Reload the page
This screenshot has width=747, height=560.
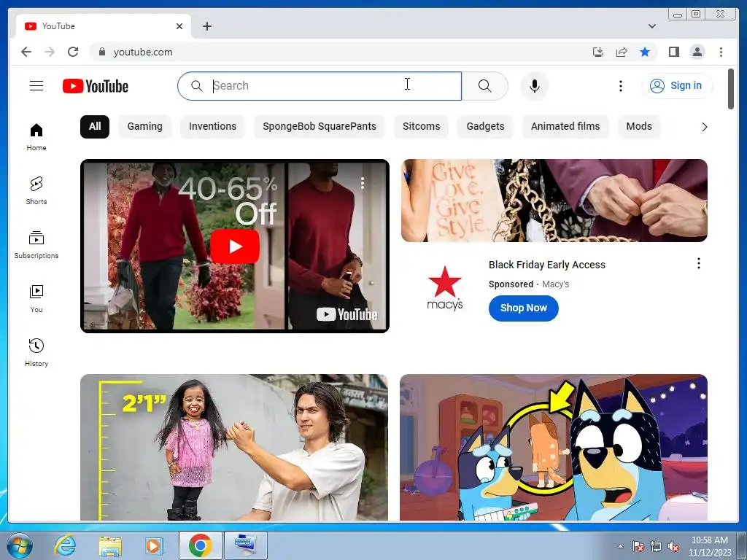coord(73,52)
